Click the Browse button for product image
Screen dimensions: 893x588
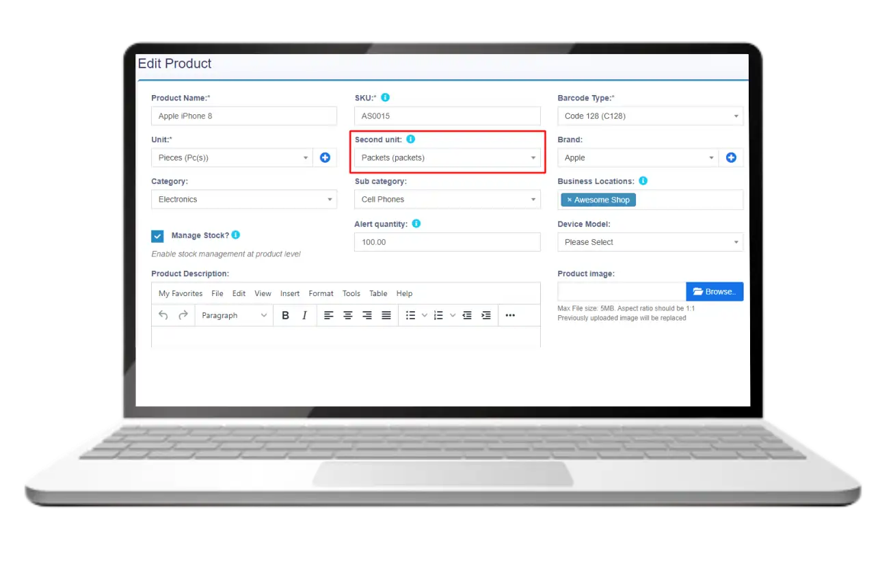click(x=715, y=292)
